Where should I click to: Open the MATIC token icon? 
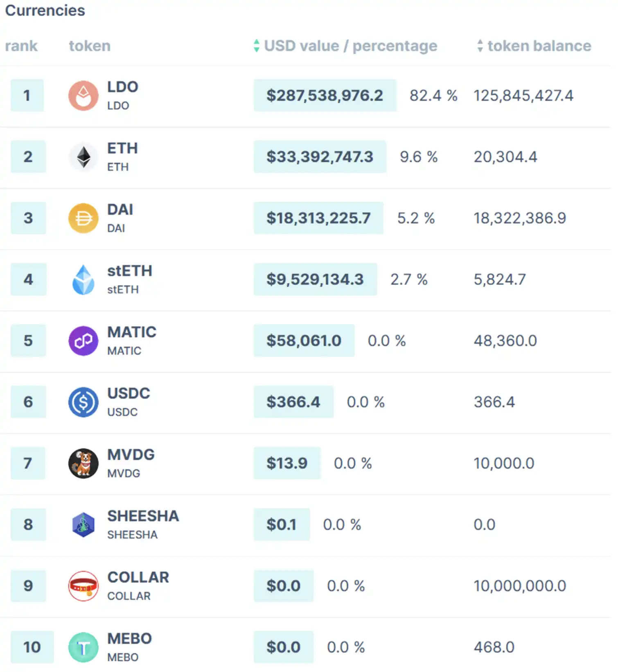pyautogui.click(x=83, y=341)
